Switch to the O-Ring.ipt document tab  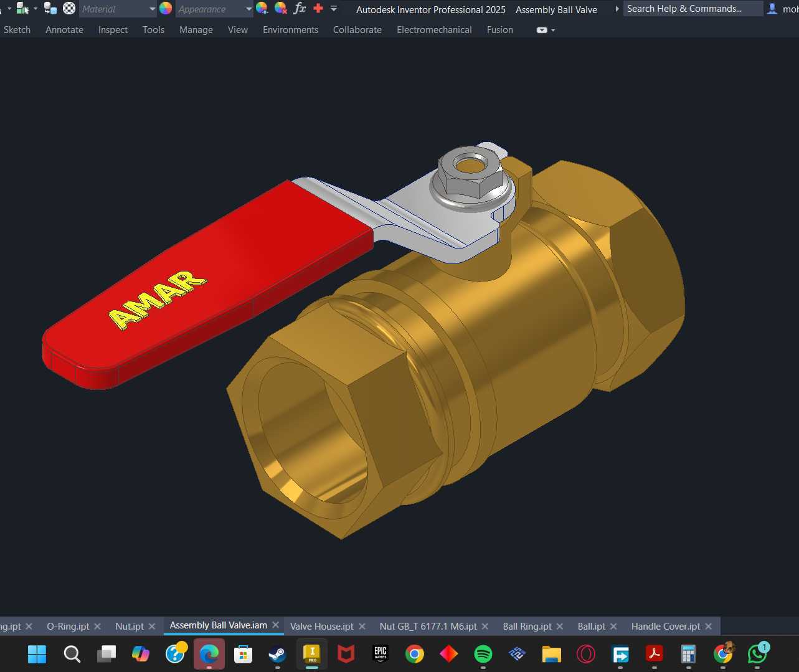pyautogui.click(x=68, y=626)
